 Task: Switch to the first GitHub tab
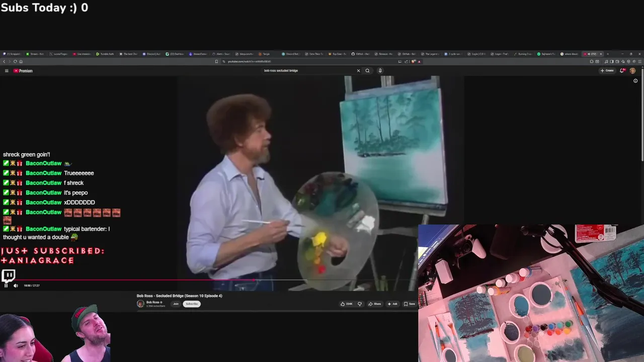(x=361, y=54)
